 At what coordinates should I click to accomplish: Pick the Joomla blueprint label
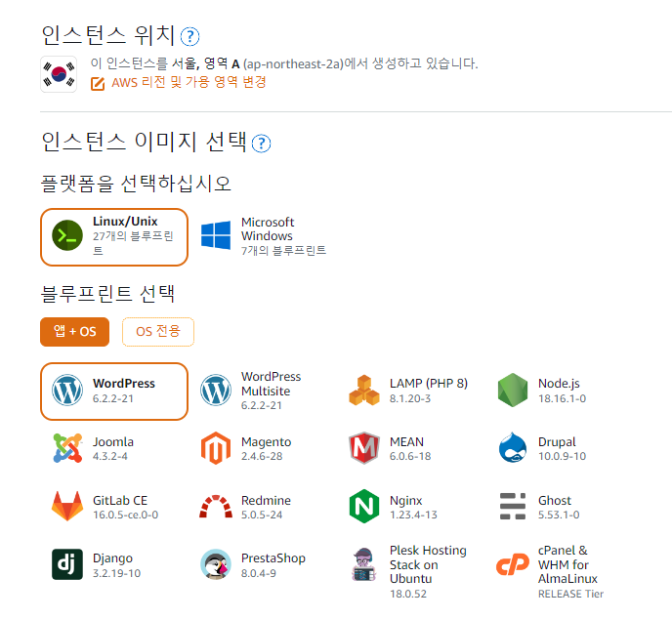pos(113,441)
